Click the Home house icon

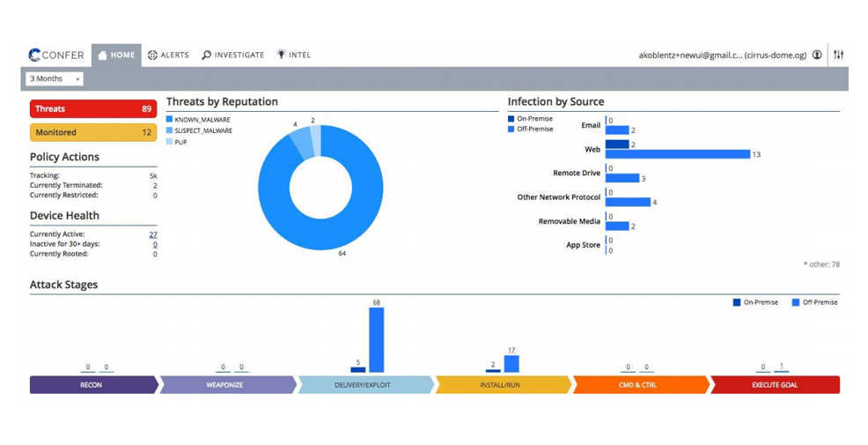pyautogui.click(x=102, y=56)
